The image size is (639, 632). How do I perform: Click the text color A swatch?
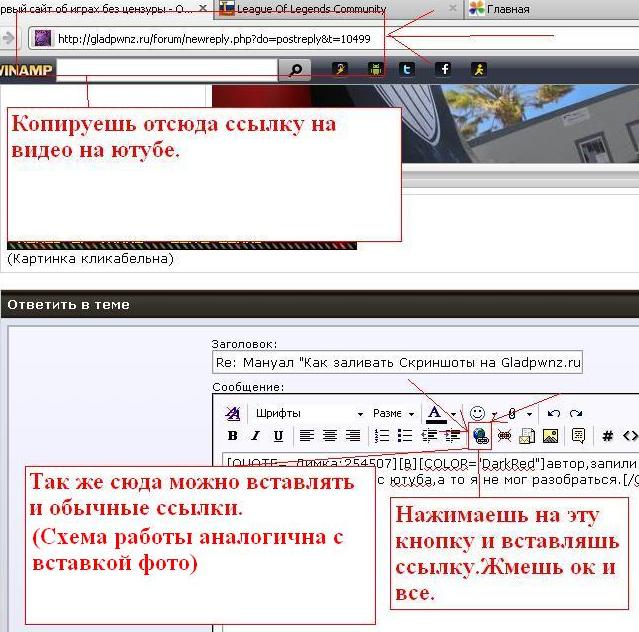[435, 414]
